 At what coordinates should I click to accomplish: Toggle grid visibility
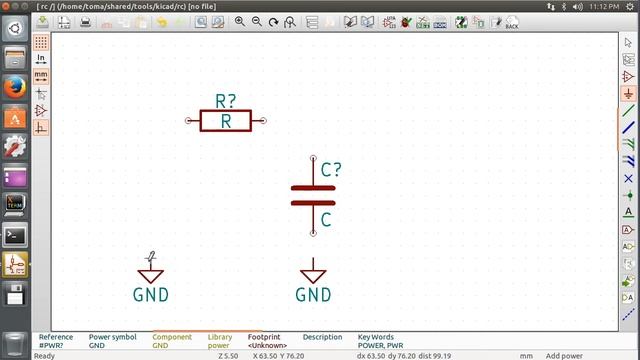point(41,42)
